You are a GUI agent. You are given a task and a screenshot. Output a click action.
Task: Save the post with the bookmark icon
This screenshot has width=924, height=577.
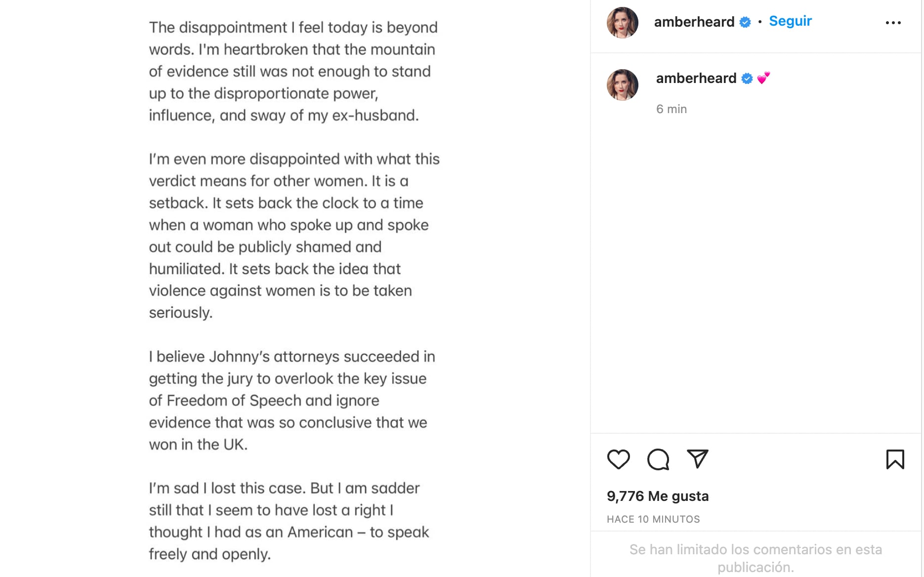(x=895, y=459)
